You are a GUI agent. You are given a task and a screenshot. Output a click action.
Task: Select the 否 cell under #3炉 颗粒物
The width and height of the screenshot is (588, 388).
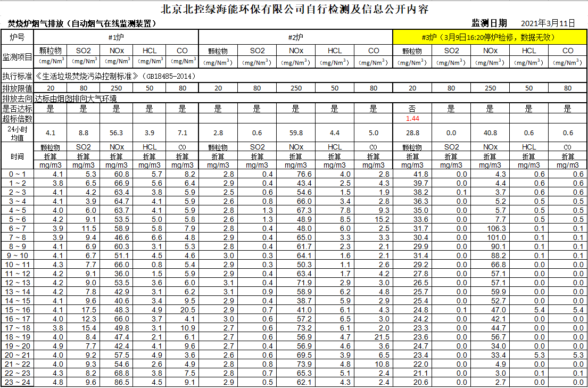[x=412, y=109]
